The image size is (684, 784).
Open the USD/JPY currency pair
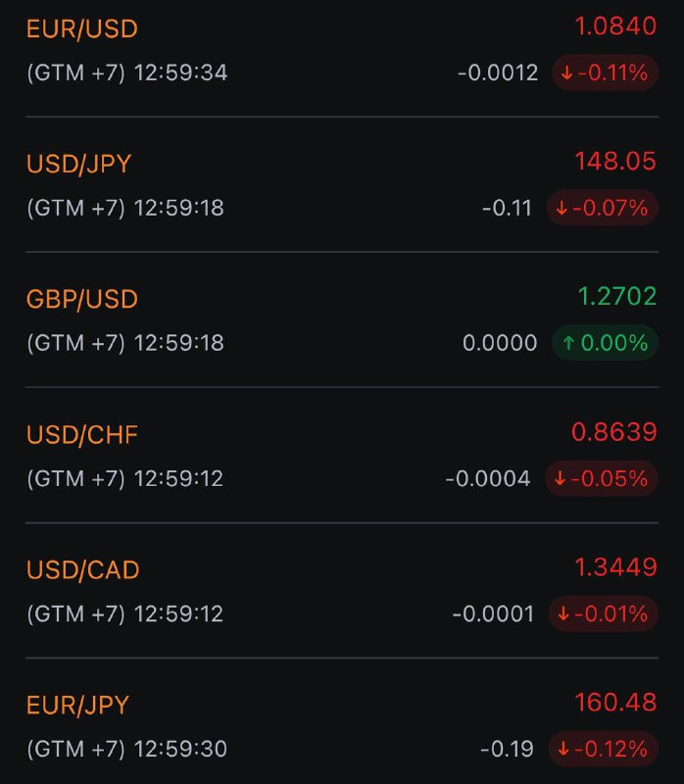79,164
